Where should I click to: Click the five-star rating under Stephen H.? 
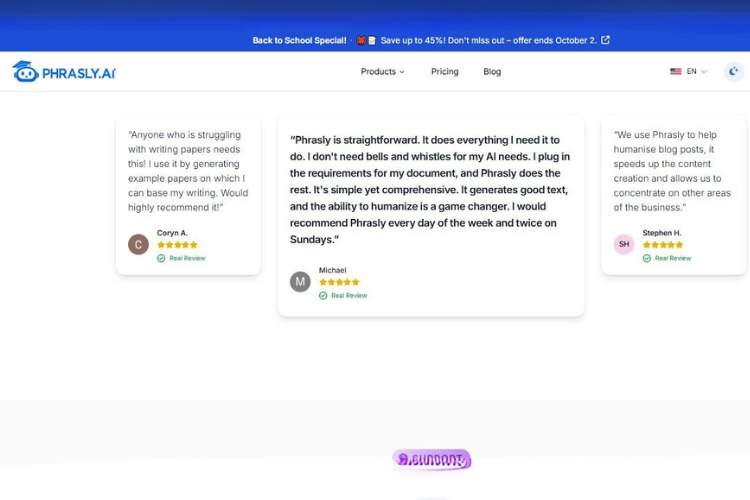point(663,245)
